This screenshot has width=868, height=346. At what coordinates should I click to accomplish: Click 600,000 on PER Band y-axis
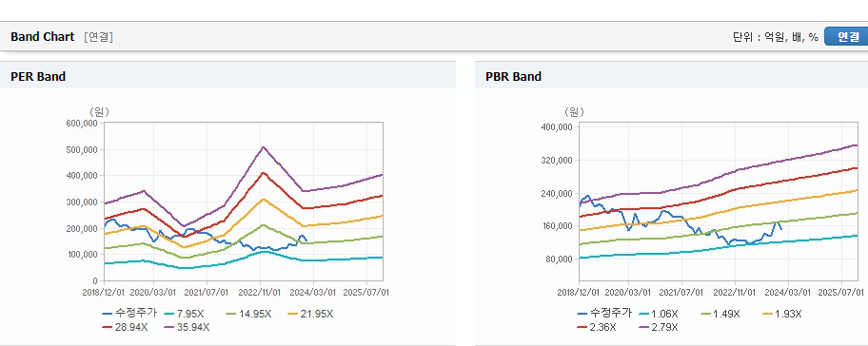83,124
